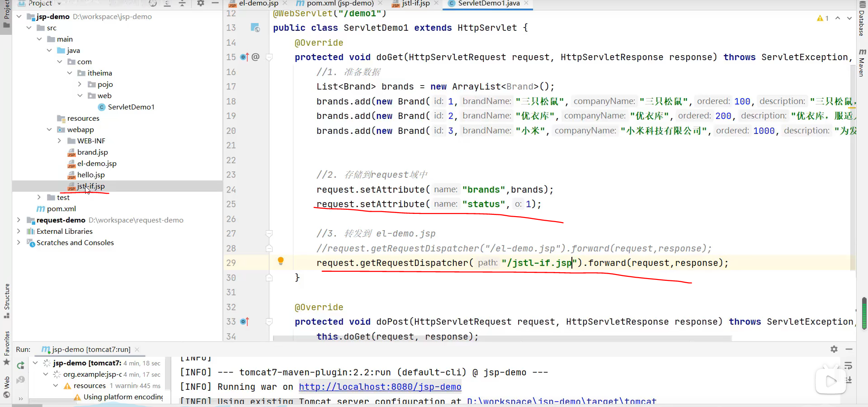Hide the Project tool window
The width and height of the screenshot is (868, 407).
pyautogui.click(x=215, y=3)
